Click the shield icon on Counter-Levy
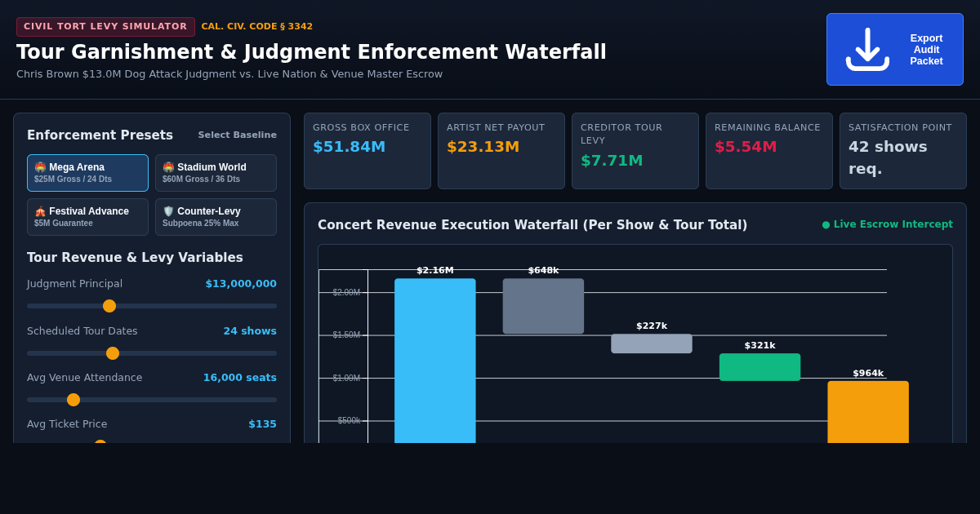This screenshot has width=980, height=514. coord(168,211)
